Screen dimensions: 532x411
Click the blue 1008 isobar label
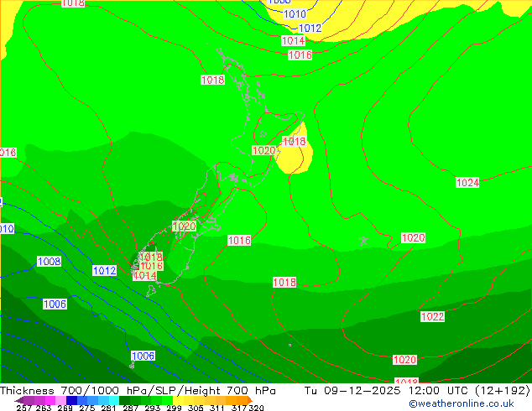pyautogui.click(x=50, y=262)
